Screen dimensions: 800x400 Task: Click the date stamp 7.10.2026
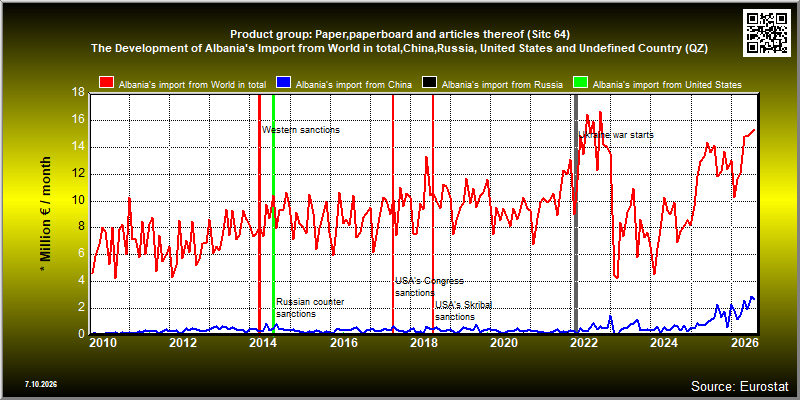tap(40, 384)
